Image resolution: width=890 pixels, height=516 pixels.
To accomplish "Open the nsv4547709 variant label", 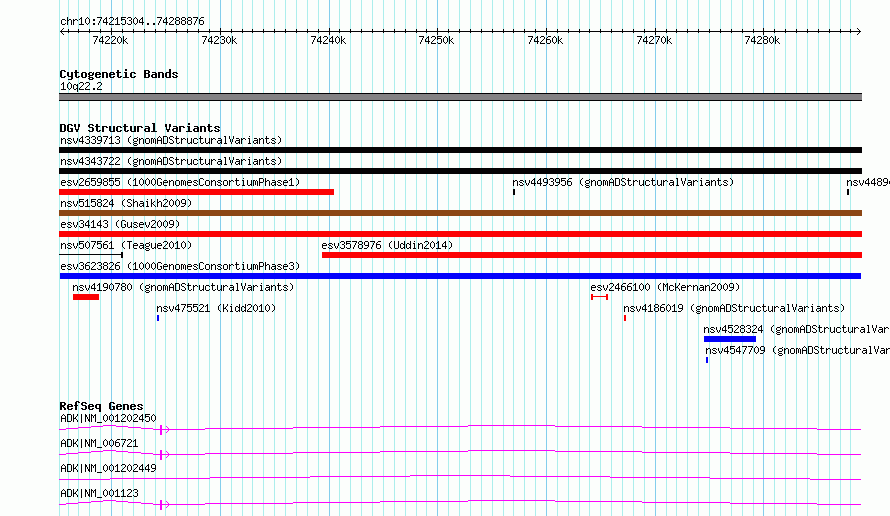I will [x=797, y=350].
